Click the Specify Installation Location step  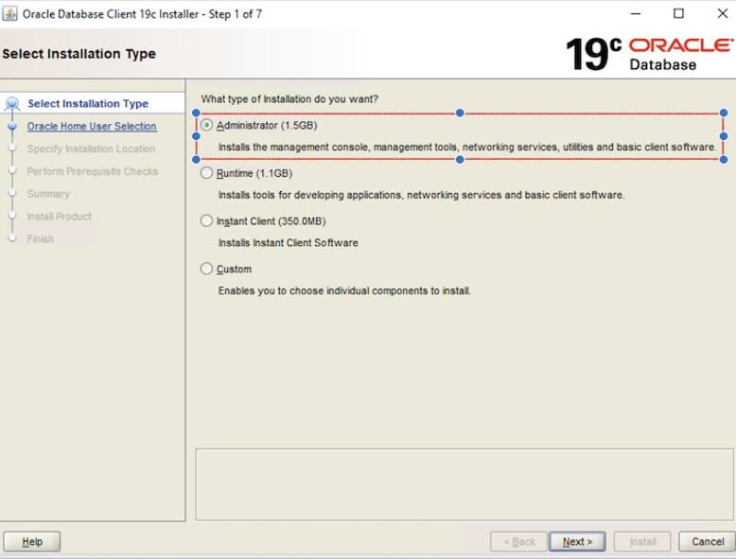(x=91, y=149)
